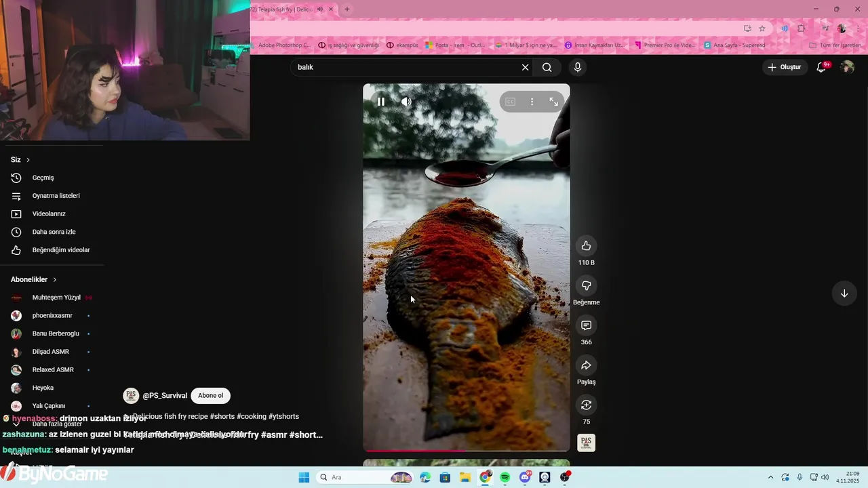Remix this Short (75)
868x488 pixels.
587,405
